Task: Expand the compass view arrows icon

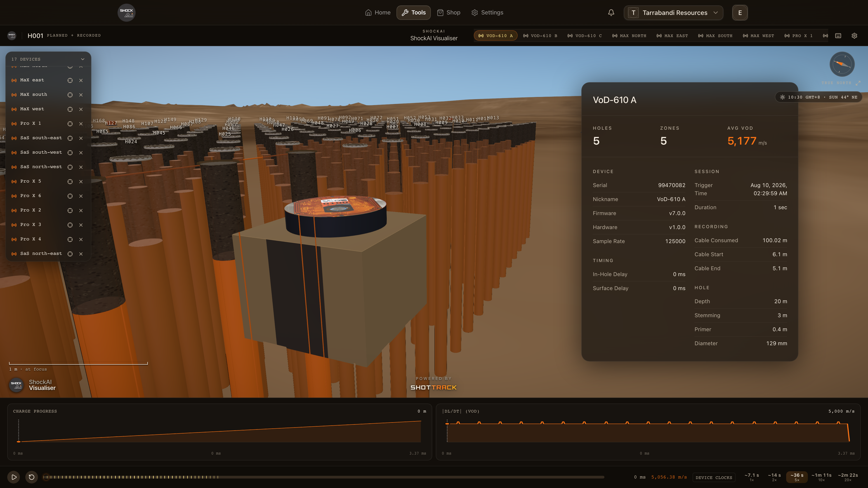Action: tap(858, 83)
